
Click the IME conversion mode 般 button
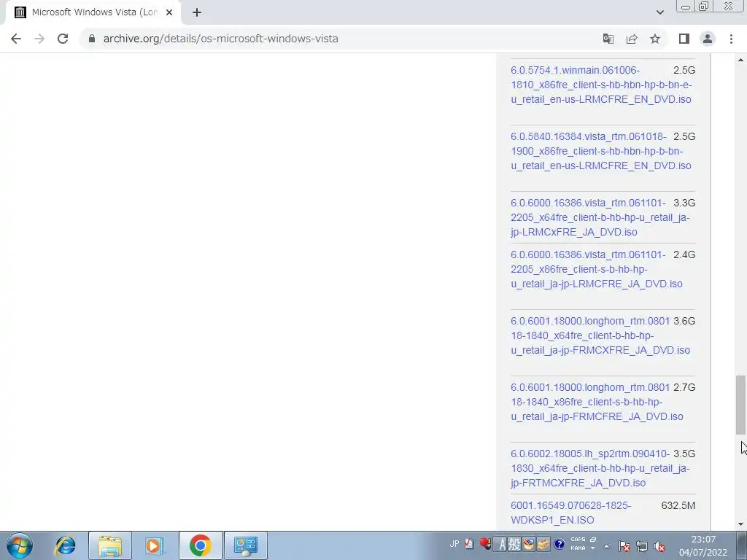click(514, 544)
